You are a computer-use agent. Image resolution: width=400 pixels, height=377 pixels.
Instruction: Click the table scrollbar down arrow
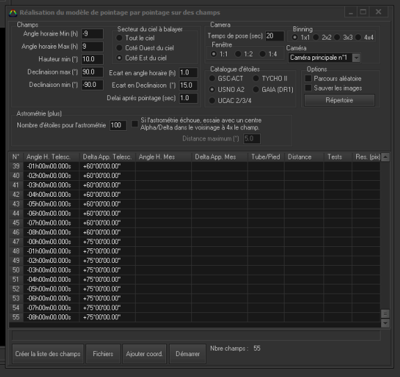pos(385,323)
